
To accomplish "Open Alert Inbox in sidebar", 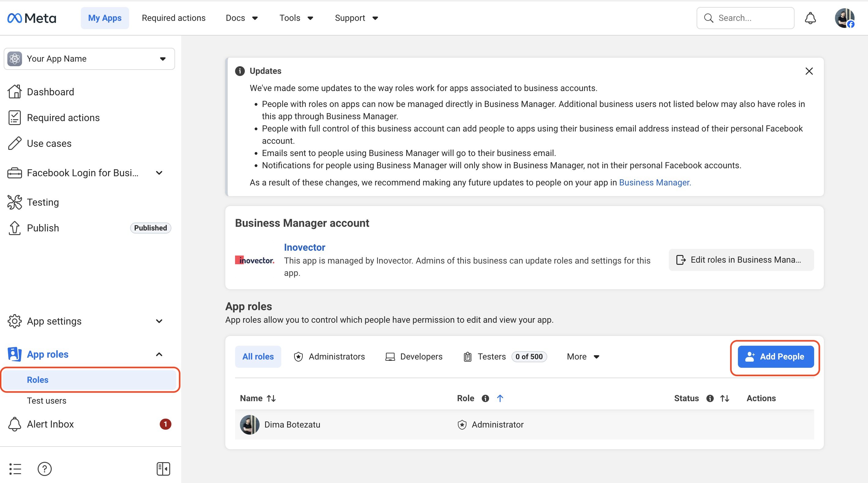I will tap(50, 424).
